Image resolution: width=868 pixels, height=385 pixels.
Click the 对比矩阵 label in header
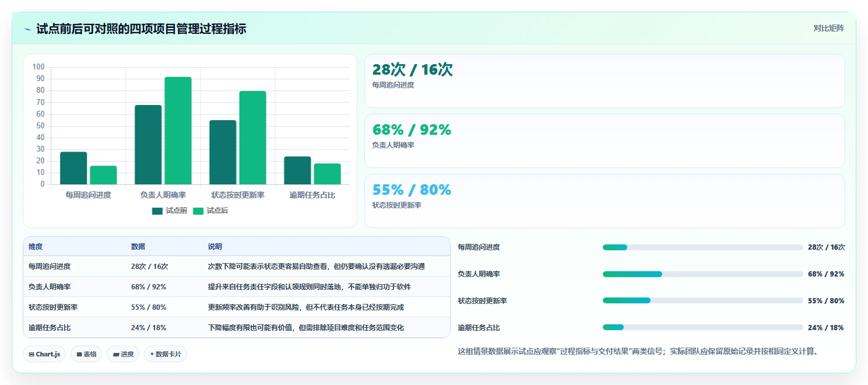coord(829,28)
